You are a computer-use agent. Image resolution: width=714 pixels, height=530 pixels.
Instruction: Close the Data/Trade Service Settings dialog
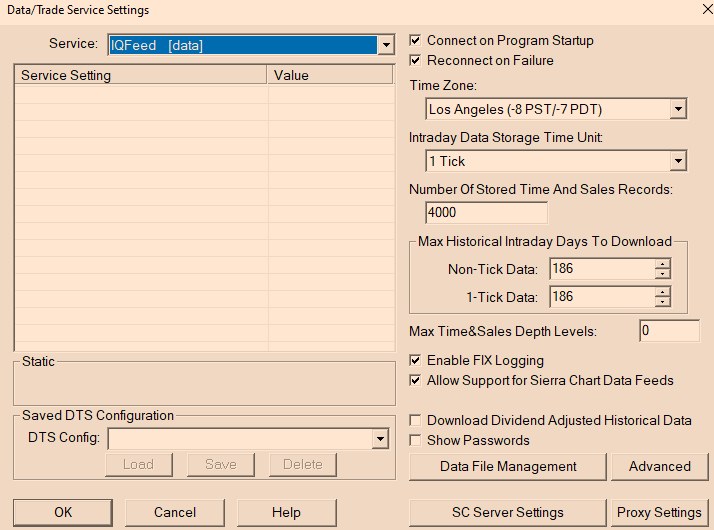point(707,9)
